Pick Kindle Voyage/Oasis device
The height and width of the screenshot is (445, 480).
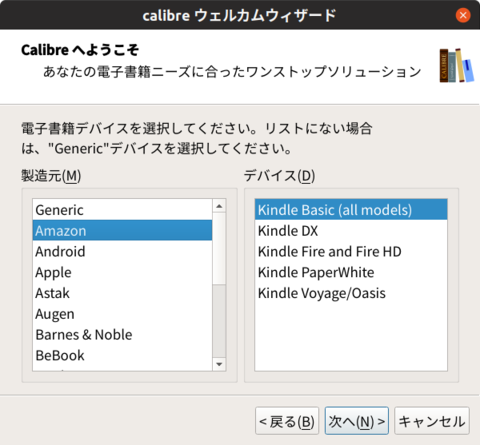pyautogui.click(x=351, y=293)
